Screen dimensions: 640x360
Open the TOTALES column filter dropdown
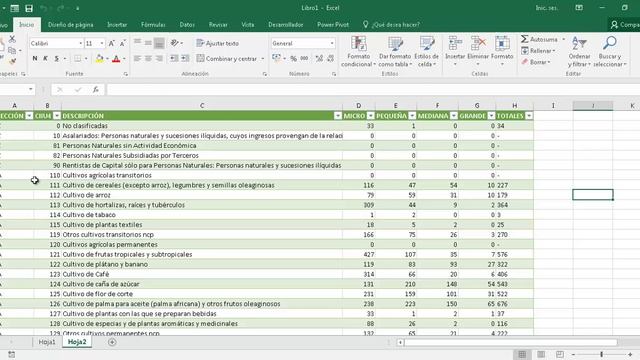[529, 116]
